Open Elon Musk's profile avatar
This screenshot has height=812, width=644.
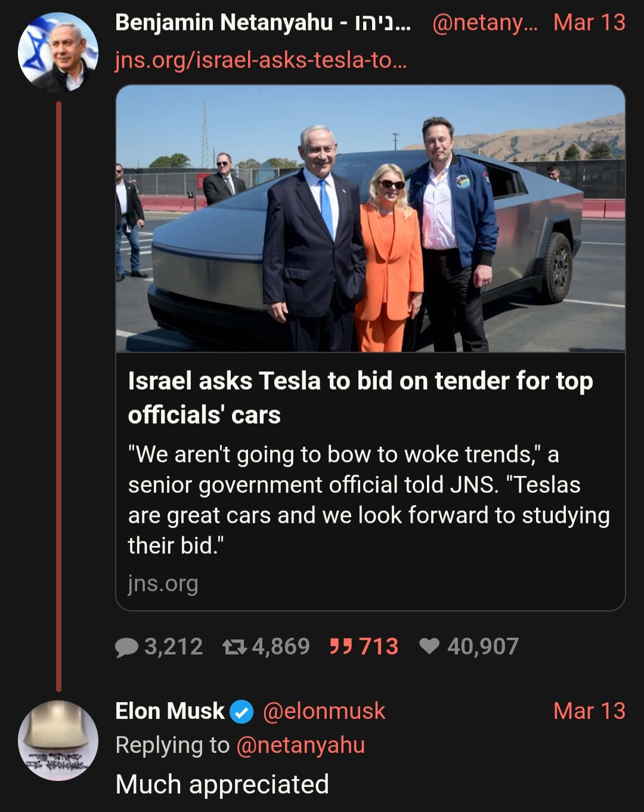58,740
